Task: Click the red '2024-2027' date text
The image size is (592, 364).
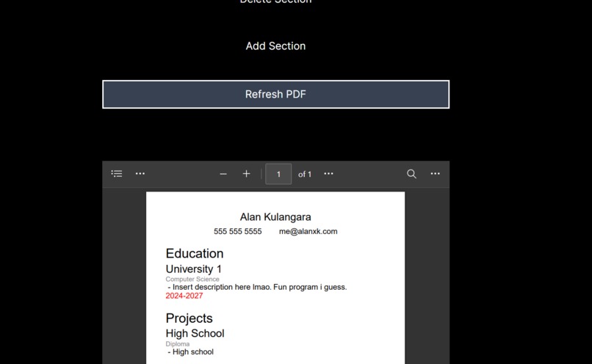Action: [x=184, y=296]
